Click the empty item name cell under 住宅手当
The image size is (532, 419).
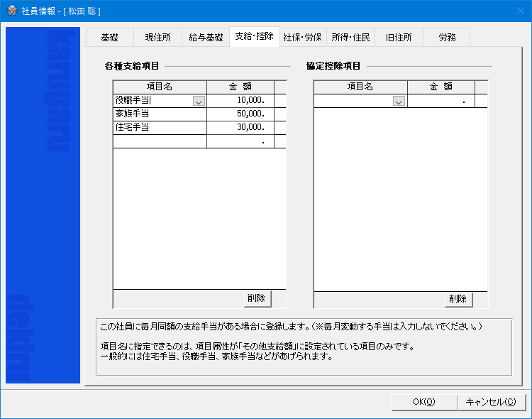[x=160, y=141]
